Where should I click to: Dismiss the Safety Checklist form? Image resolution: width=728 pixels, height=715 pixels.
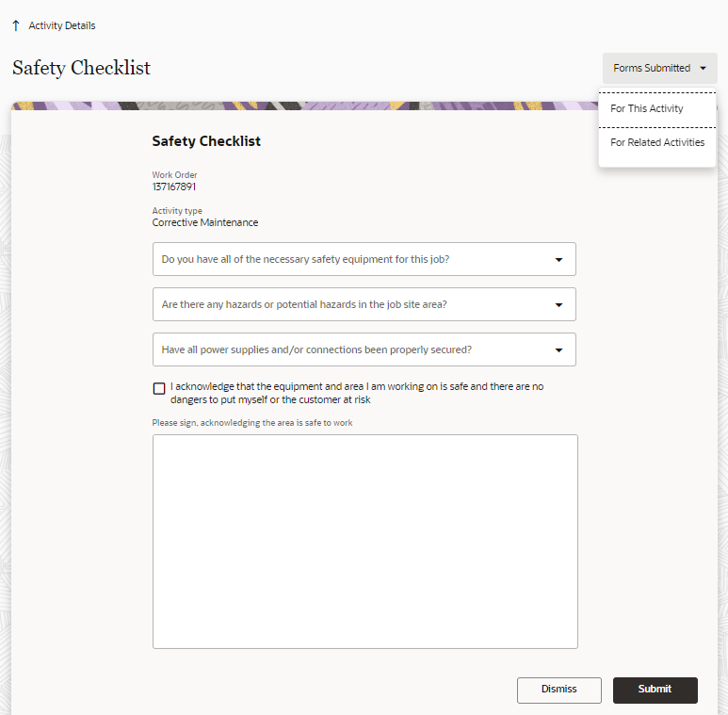pyautogui.click(x=559, y=690)
